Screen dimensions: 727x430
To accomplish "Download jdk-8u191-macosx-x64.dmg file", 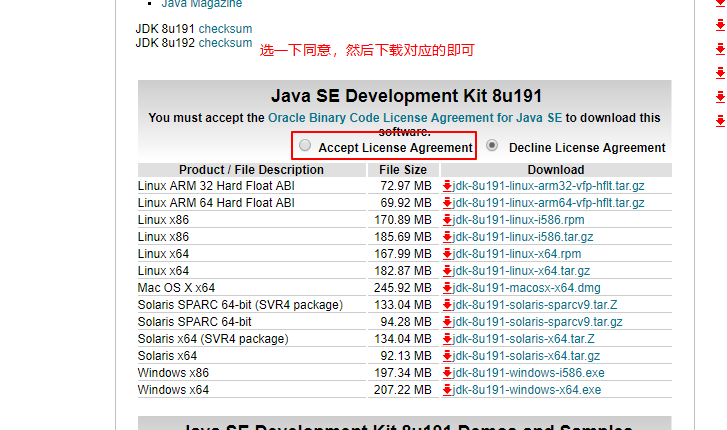I will [x=527, y=288].
